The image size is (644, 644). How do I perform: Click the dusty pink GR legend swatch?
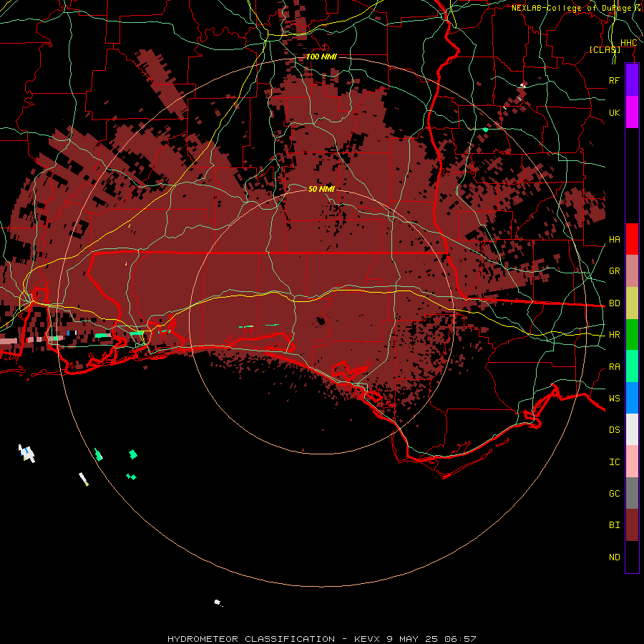(x=632, y=271)
